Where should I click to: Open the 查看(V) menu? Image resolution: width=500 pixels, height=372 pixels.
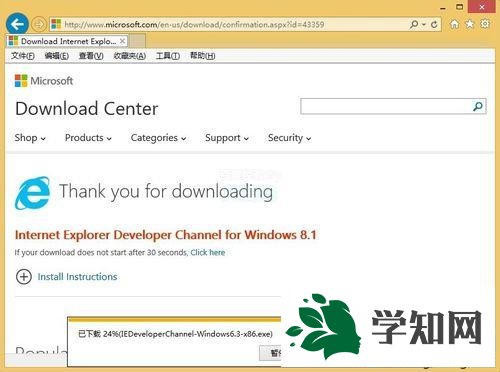91,56
